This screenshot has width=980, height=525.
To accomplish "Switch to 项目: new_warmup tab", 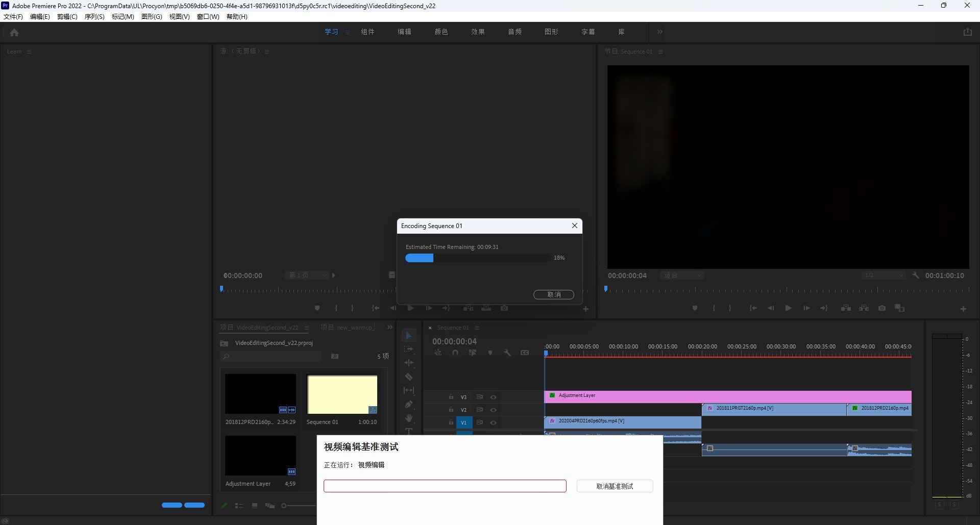I will click(x=347, y=328).
